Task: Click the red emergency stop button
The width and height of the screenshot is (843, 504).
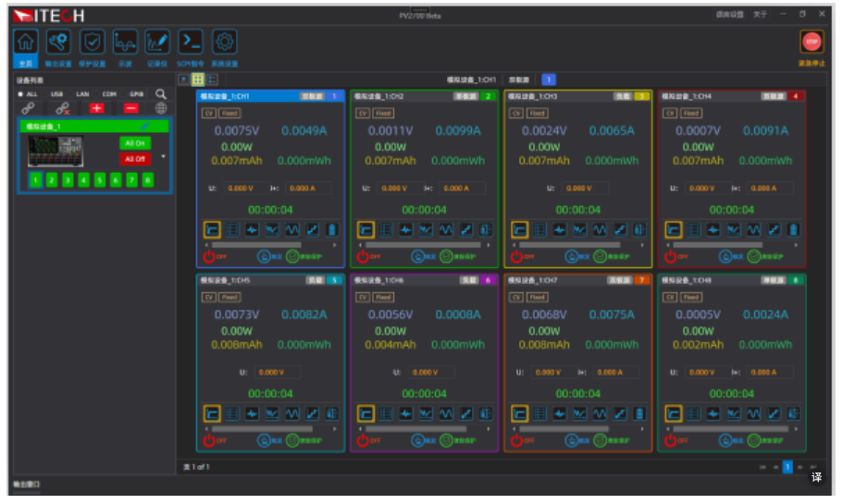Action: pyautogui.click(x=812, y=42)
